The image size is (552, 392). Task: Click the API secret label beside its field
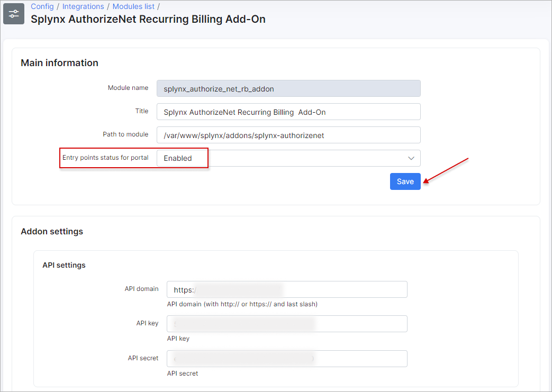point(143,358)
